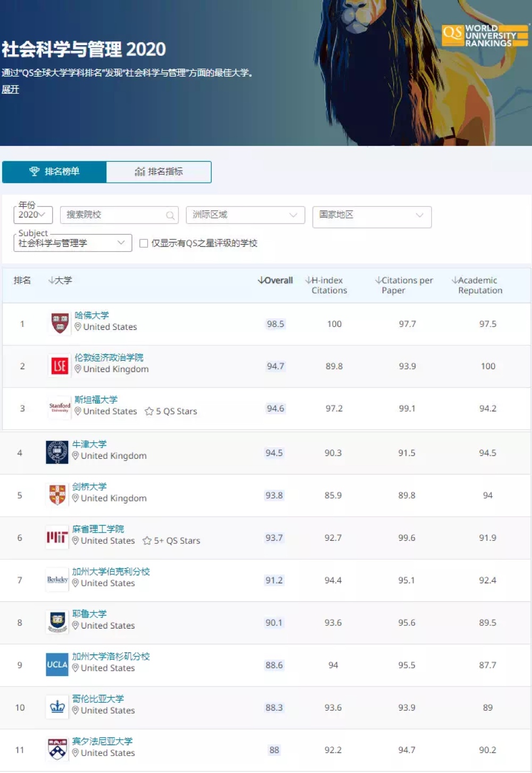Click the LSE red logo
Screen dimensions: 532x773
tap(60, 366)
